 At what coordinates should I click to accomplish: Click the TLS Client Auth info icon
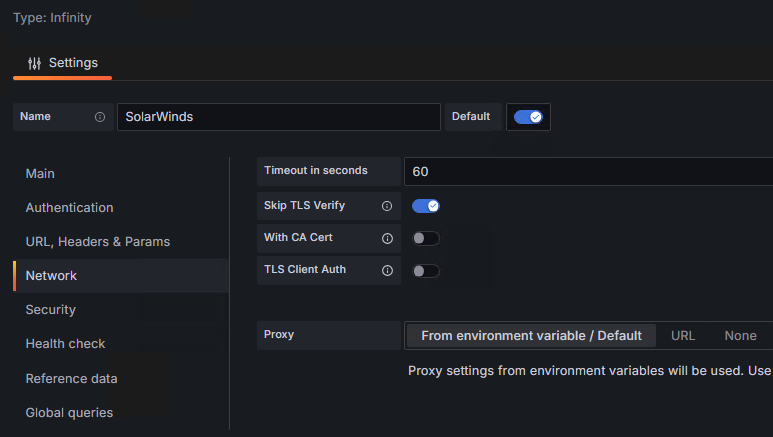pyautogui.click(x=387, y=270)
